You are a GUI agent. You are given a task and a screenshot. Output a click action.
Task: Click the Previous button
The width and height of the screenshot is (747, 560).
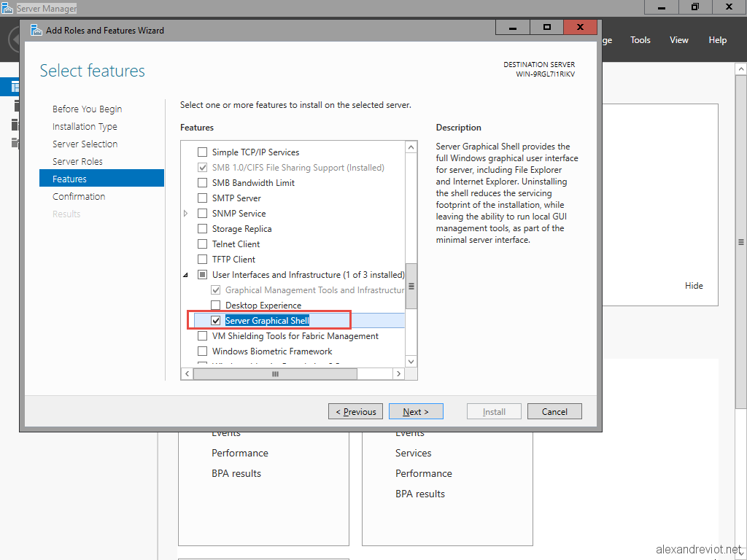coord(355,411)
